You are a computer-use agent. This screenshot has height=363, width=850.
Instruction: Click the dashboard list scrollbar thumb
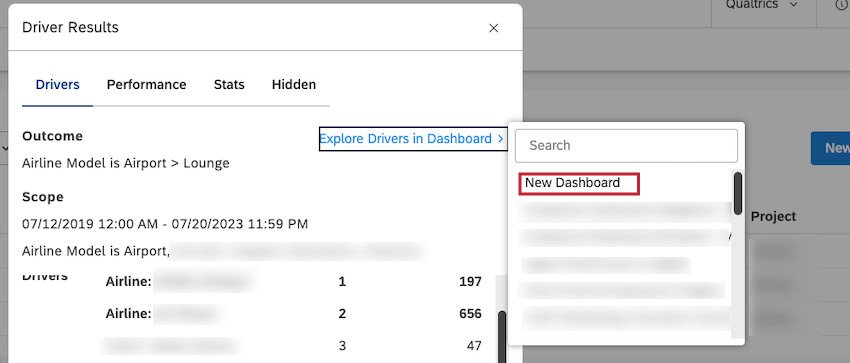tap(737, 193)
